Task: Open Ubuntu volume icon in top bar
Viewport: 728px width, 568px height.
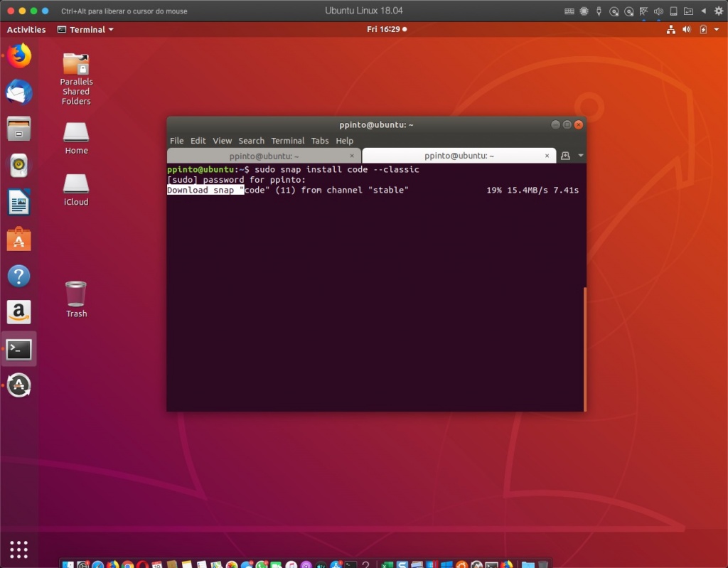Action: 687,30
